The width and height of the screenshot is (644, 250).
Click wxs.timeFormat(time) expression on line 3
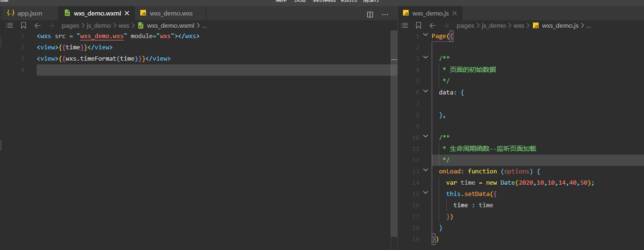[101, 59]
